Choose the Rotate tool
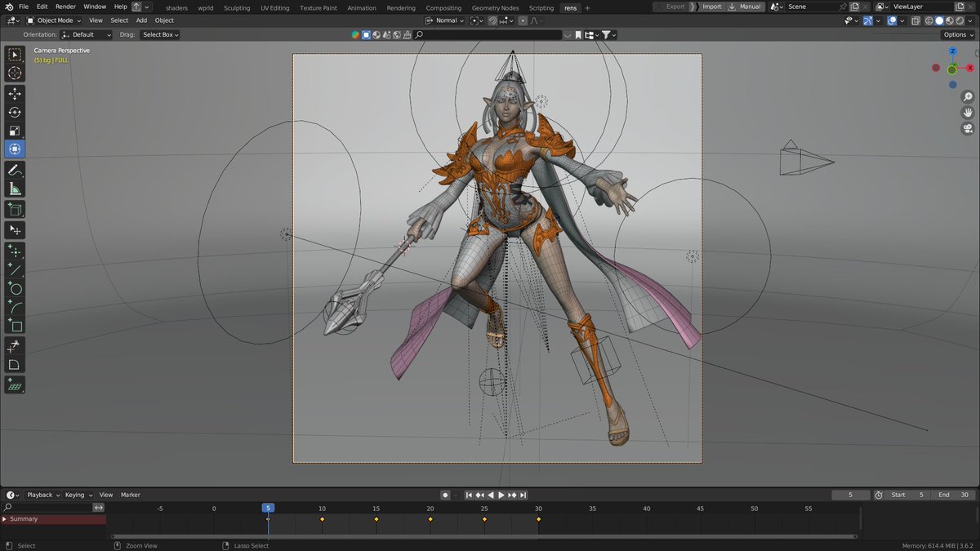This screenshot has width=980, height=551. pos(15,112)
